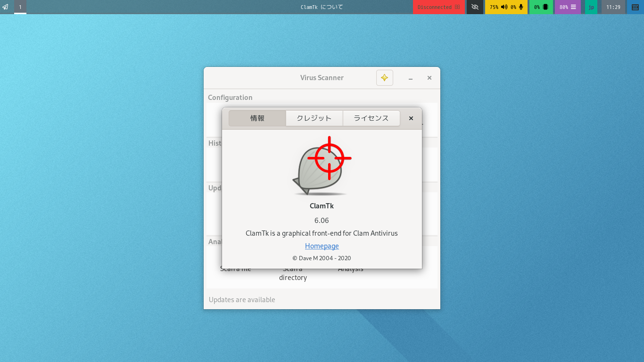This screenshot has width=644, height=362.
Task: Click the ClamTk clam shell logo
Action: tap(322, 166)
